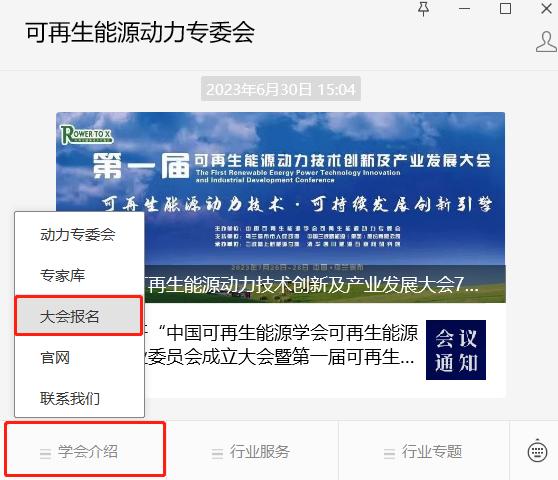Expand the 行业服务 bottom menu
This screenshot has height=480, width=558.
pos(251,452)
